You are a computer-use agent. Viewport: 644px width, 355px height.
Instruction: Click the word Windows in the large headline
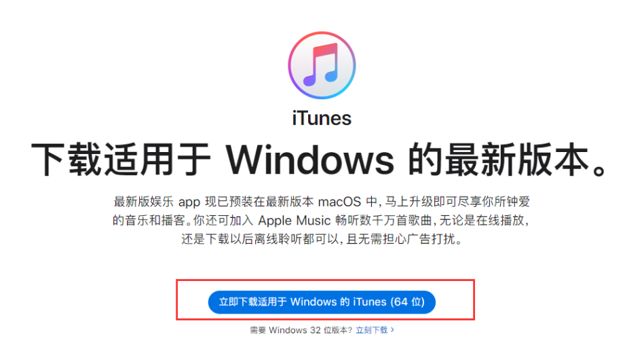tap(309, 160)
